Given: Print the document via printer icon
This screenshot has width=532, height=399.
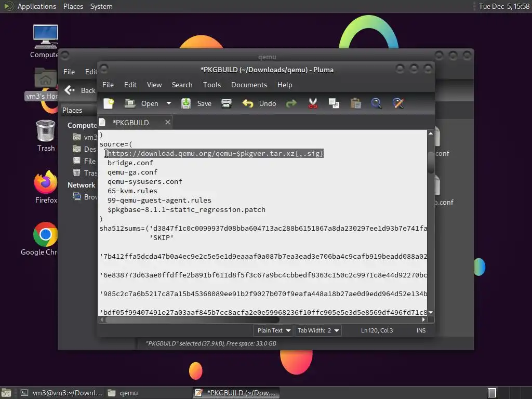Looking at the screenshot, I should tap(227, 103).
